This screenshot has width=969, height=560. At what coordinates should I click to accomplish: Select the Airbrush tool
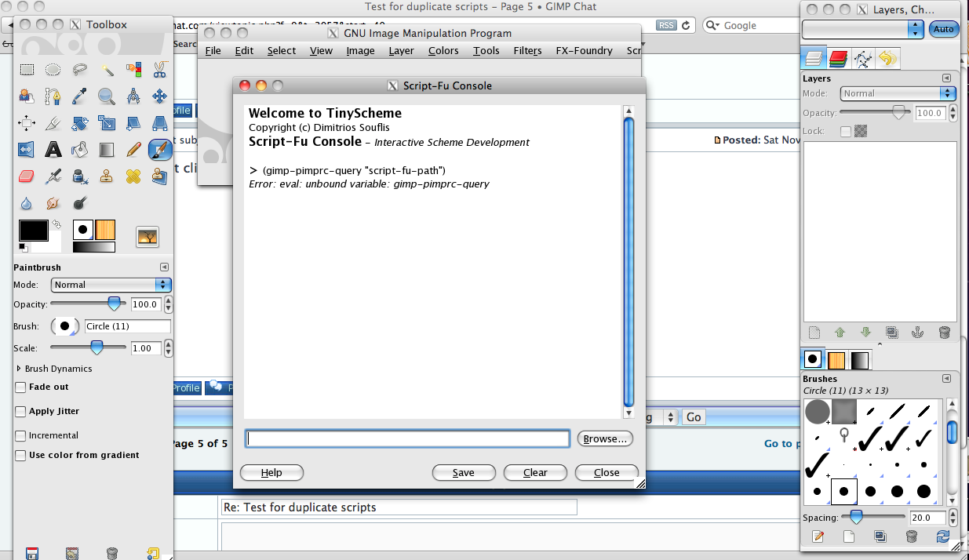[x=53, y=176]
